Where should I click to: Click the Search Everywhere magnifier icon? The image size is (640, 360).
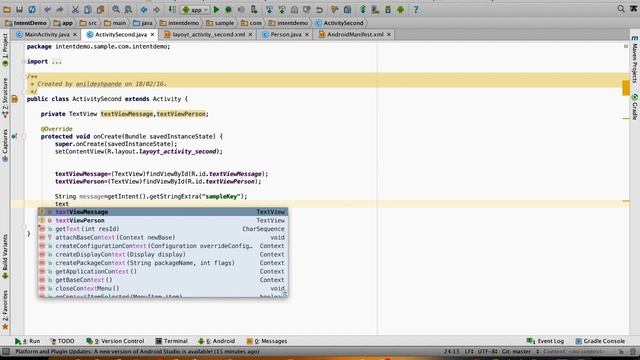[621, 9]
